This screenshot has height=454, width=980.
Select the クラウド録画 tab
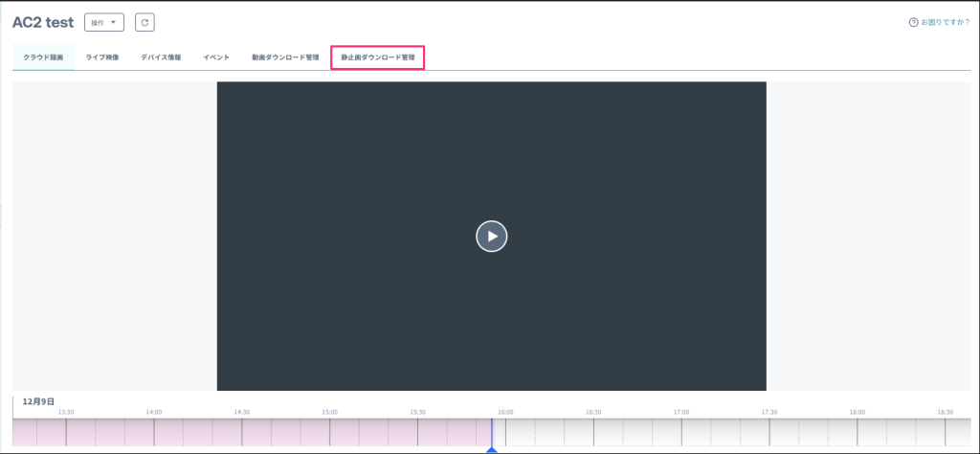point(43,57)
